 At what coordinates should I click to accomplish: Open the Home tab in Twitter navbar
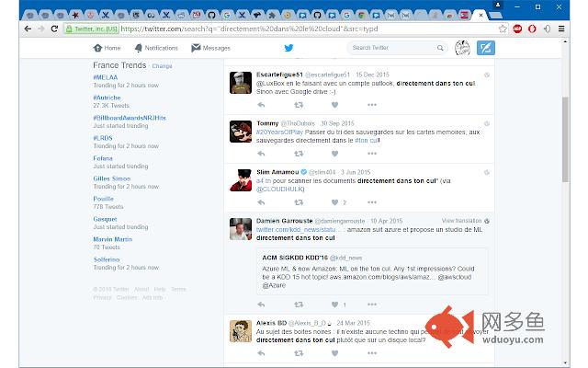tap(107, 48)
